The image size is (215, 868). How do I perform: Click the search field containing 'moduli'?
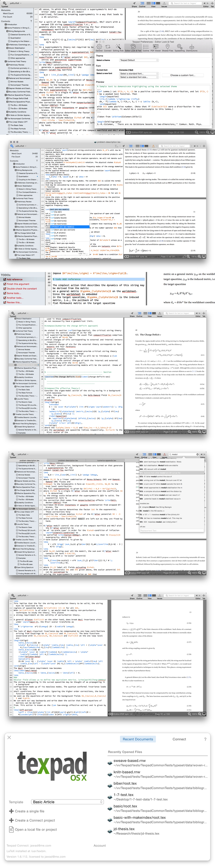point(184,454)
